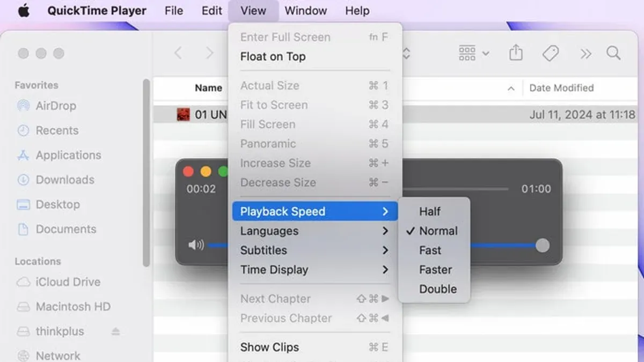Open Finder group-by dropdown

(x=473, y=53)
